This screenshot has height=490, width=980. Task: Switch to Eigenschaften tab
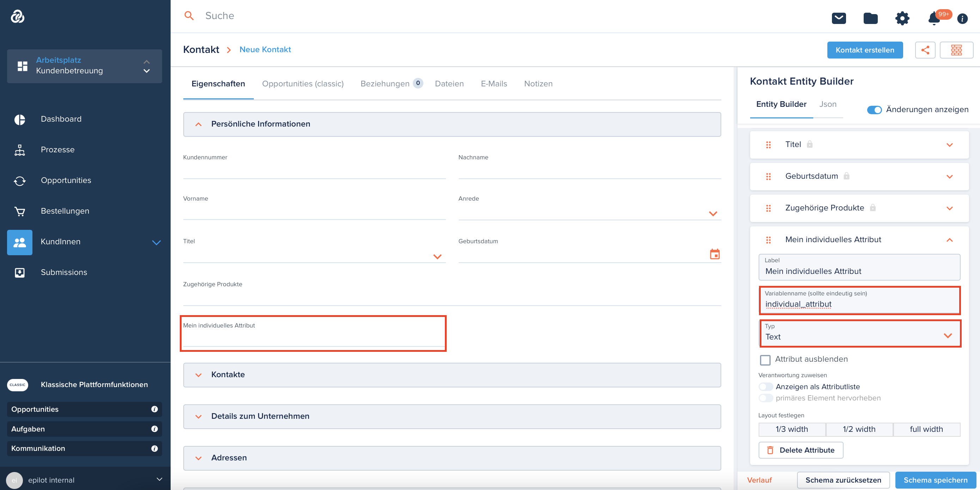(218, 84)
